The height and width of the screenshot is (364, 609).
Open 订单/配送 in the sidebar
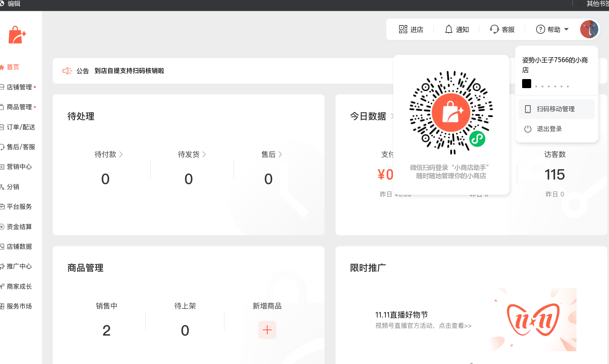coord(21,127)
